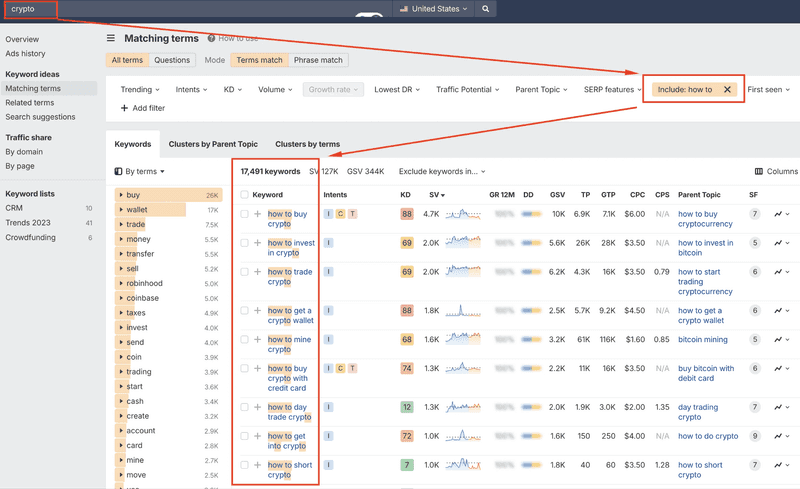Check the 'how to trade crypto' row checkbox
The width and height of the screenshot is (800, 489).
point(244,272)
